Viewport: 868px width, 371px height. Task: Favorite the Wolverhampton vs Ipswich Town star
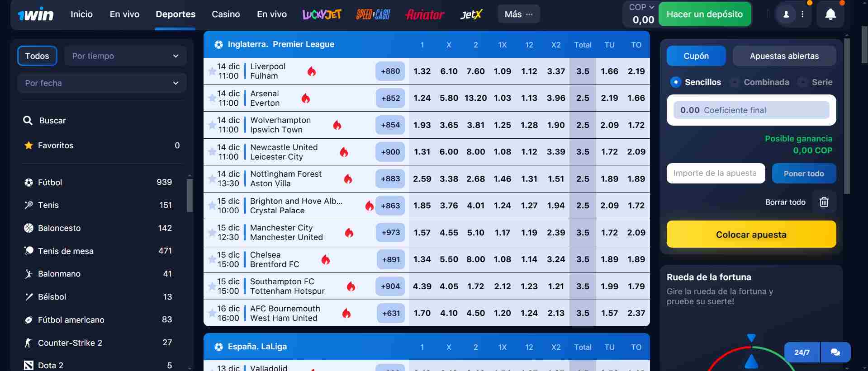[x=212, y=125]
